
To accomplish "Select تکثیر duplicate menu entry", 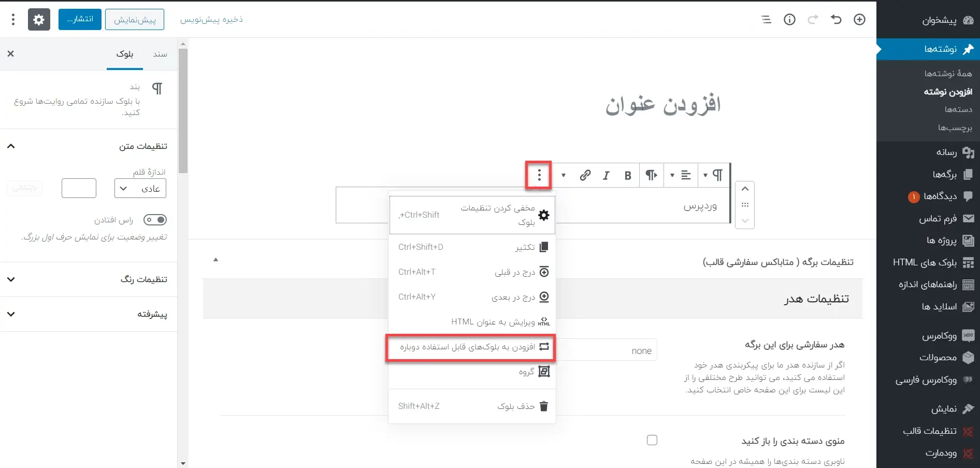I will pyautogui.click(x=472, y=247).
